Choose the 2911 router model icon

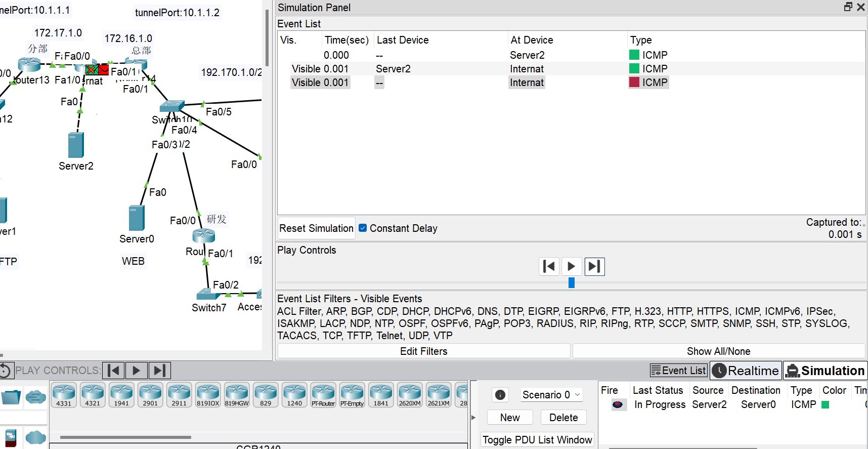tap(179, 395)
